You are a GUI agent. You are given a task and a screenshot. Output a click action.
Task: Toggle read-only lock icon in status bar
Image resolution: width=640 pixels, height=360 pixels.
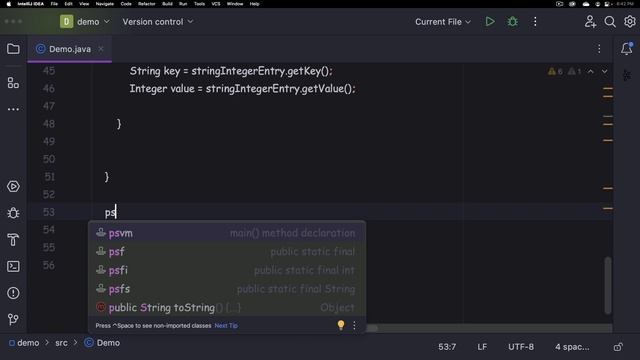(x=618, y=347)
